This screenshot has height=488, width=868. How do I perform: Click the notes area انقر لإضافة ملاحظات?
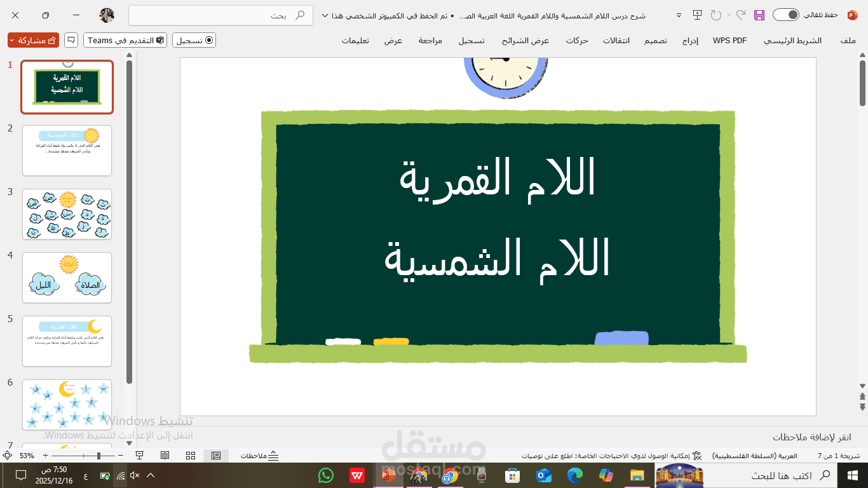[x=811, y=437]
